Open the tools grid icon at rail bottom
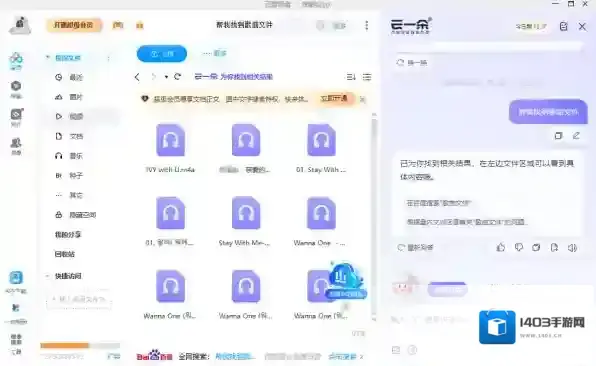Screen dimensions: 596x366 (x=16, y=343)
